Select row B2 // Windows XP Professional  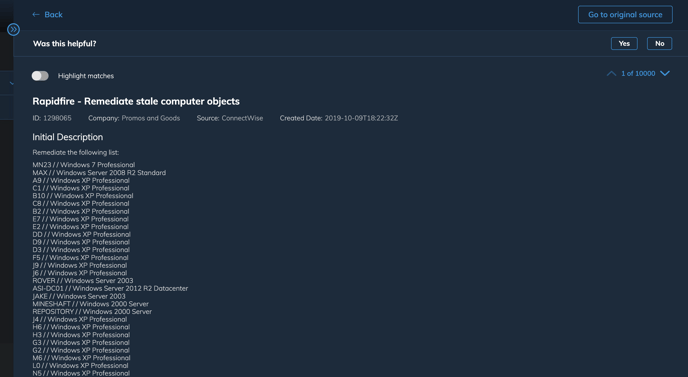click(81, 212)
